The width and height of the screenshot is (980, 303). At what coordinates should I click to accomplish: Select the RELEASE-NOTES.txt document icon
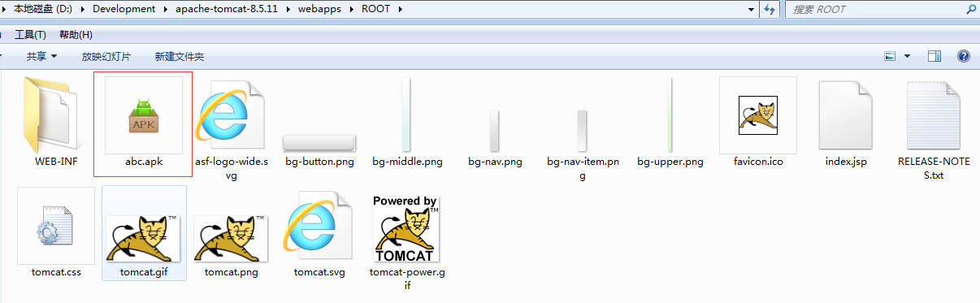[x=934, y=115]
